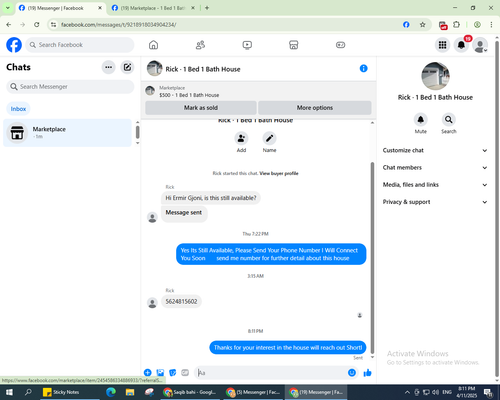Click the Search Messenger field
Viewport: 500px width, 400px height.
(x=70, y=87)
